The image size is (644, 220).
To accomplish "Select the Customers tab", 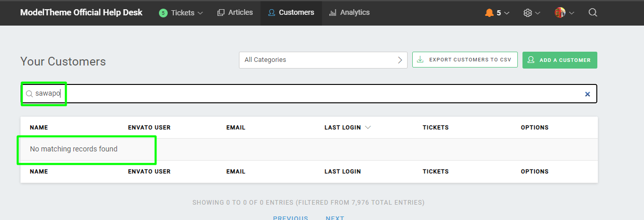I will tap(291, 12).
